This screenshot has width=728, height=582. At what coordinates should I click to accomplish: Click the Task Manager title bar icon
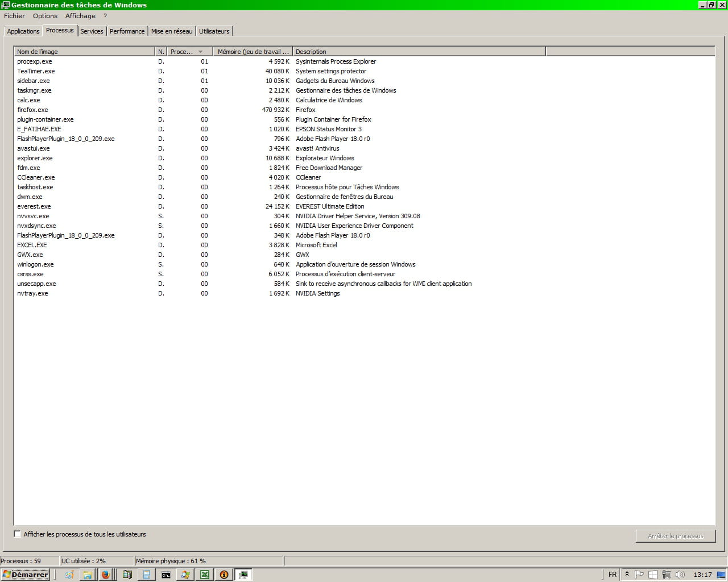point(6,5)
